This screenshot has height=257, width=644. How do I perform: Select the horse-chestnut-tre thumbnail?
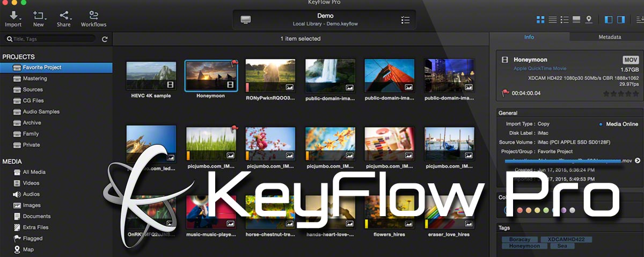pyautogui.click(x=270, y=211)
